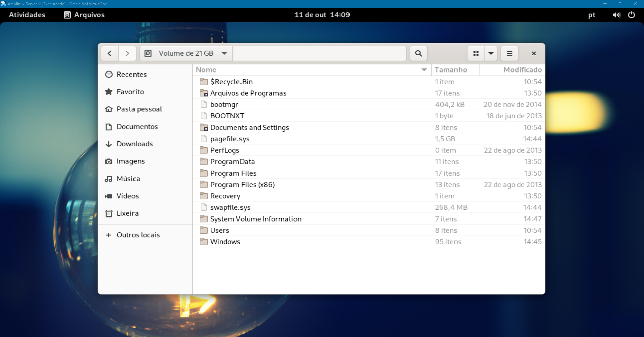The image size is (644, 337).
Task: Click the forward navigation arrow
Action: pos(127,53)
